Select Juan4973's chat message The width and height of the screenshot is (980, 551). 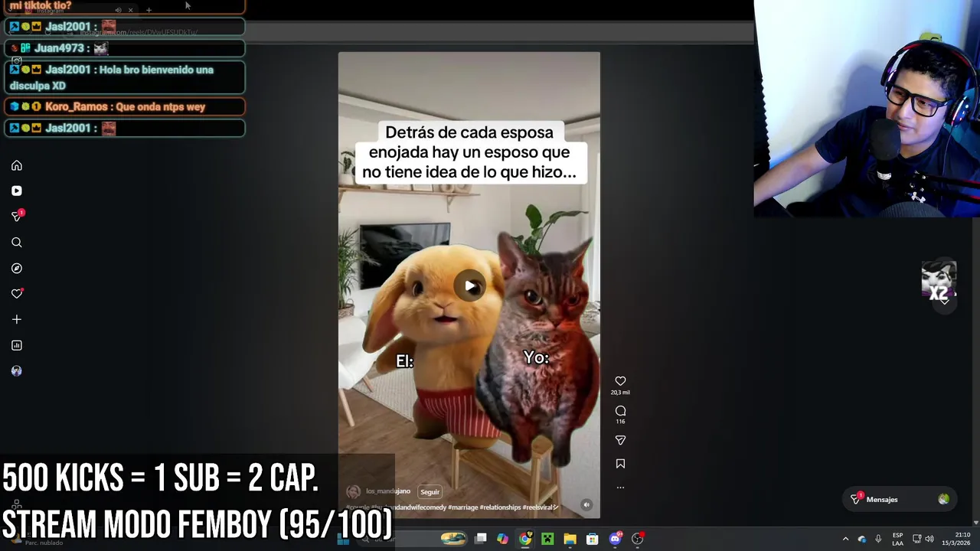[x=125, y=48]
